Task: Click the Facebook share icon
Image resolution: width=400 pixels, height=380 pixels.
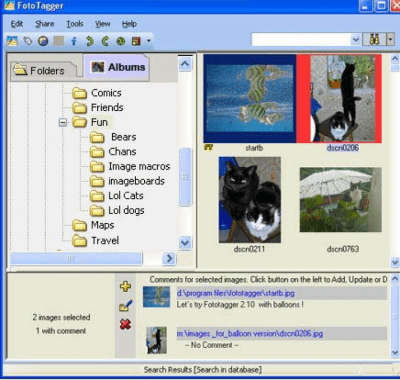Action: coord(74,41)
